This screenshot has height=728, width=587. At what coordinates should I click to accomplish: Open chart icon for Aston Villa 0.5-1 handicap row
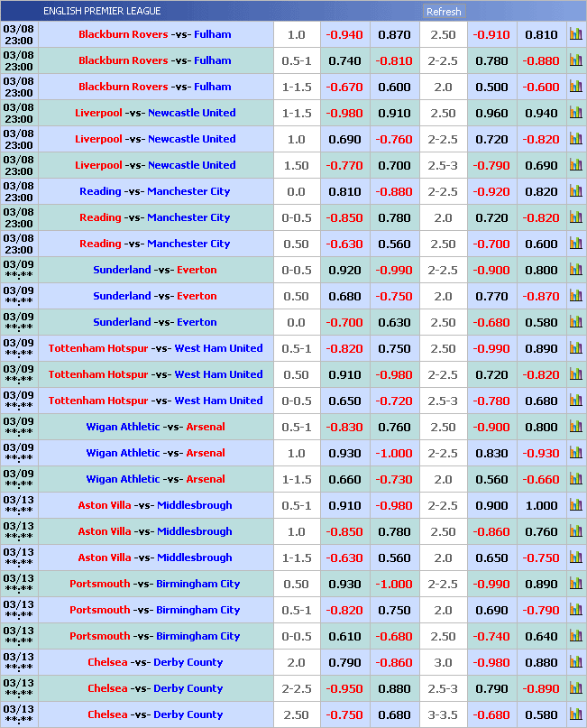point(576,504)
